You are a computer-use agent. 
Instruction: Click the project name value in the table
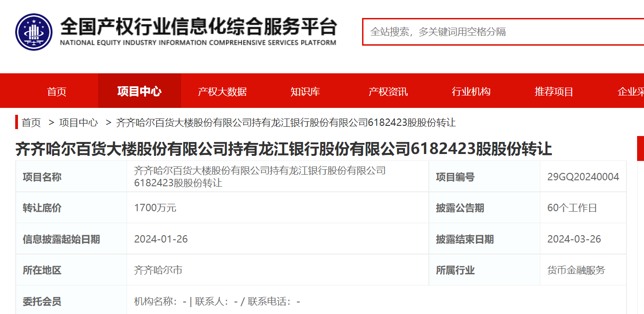point(260,177)
